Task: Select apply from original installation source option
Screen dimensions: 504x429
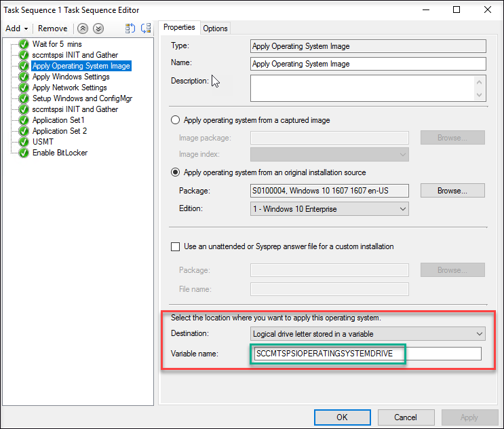Action: coord(176,172)
